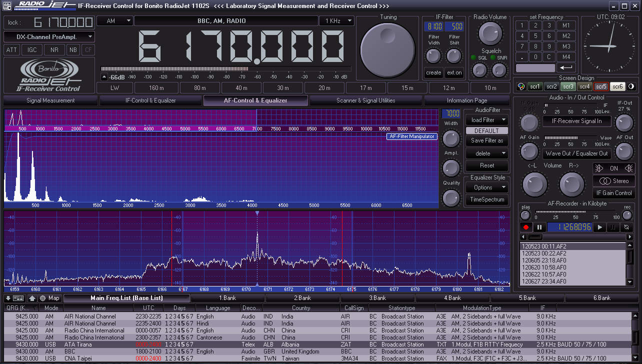Click the AF Out knob
This screenshot has height=364, width=642.
pyautogui.click(x=624, y=151)
